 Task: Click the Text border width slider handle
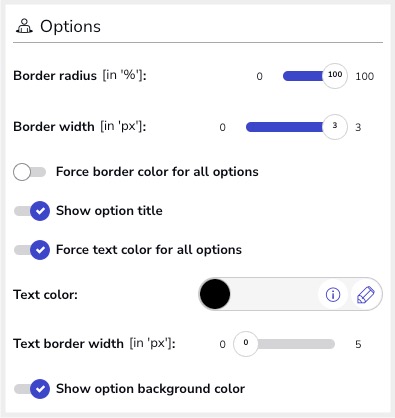tap(246, 344)
